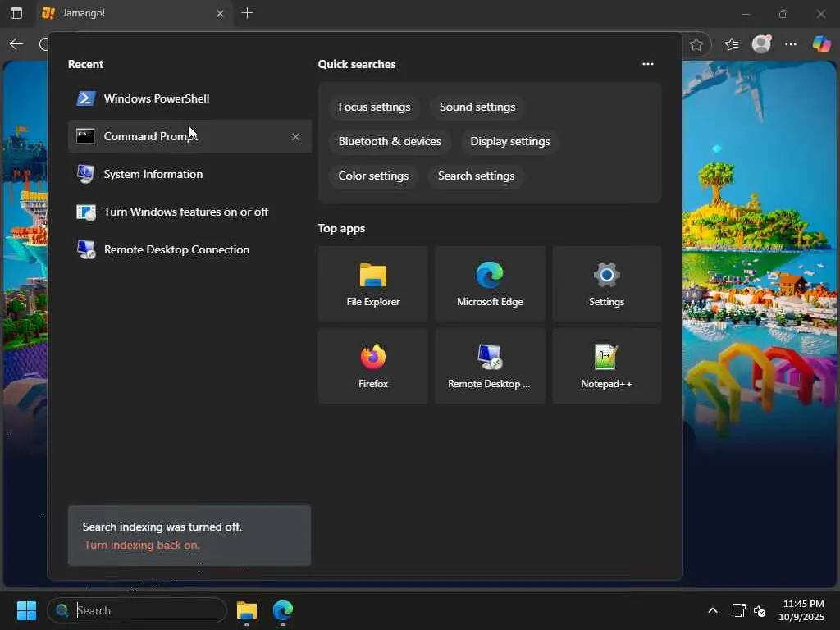Open the muted volume tray icon

[x=760, y=610]
